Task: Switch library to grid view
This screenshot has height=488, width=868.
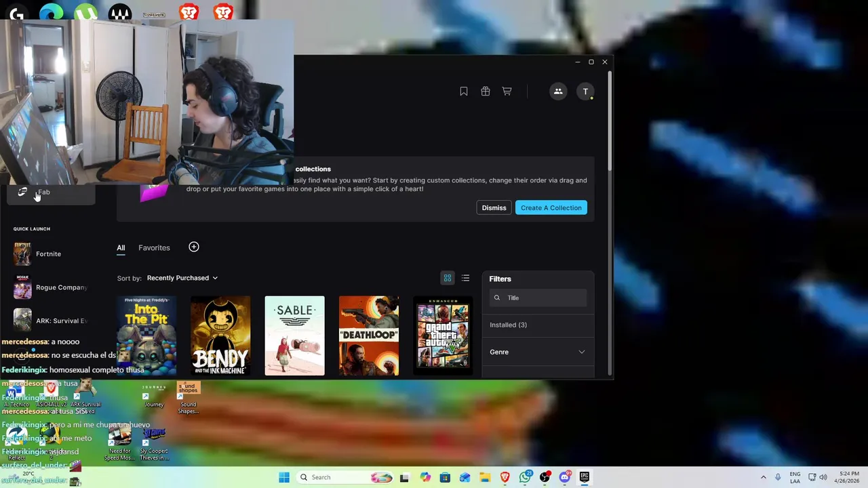Action: [448, 279]
